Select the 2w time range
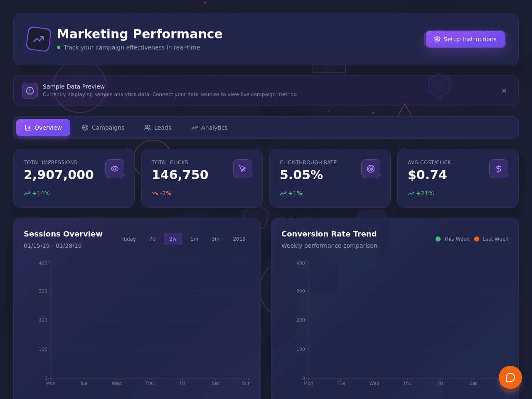 click(173, 239)
